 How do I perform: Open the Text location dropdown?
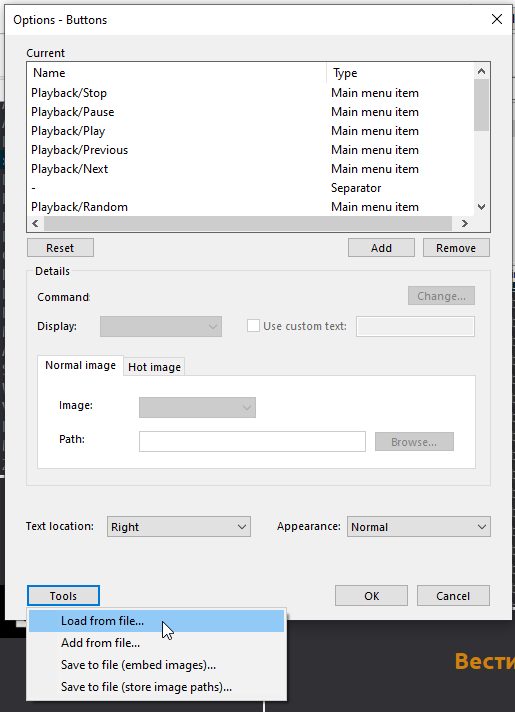(179, 527)
